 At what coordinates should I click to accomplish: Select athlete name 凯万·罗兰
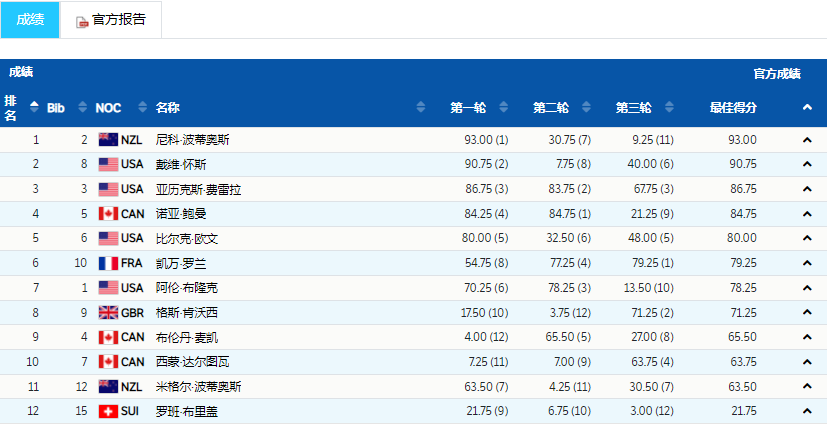tap(181, 263)
